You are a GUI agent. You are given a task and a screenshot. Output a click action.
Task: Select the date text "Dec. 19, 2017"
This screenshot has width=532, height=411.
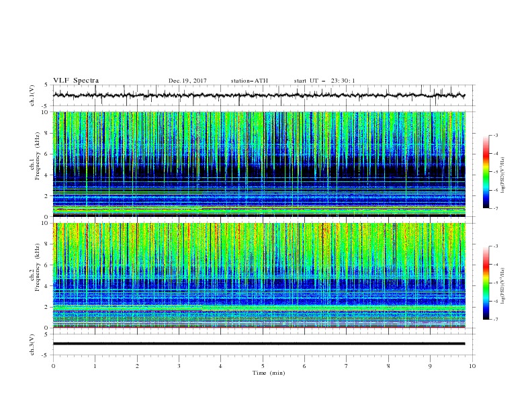[187, 81]
